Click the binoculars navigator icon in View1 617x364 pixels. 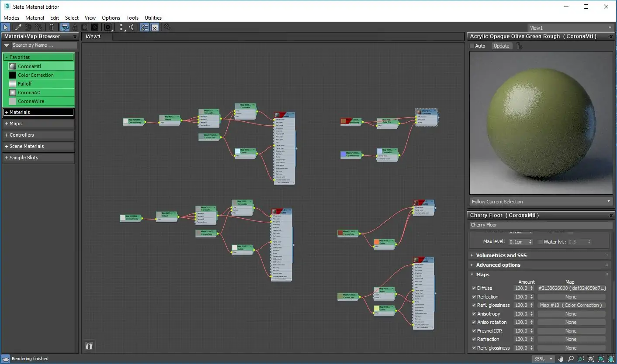pyautogui.click(x=89, y=346)
